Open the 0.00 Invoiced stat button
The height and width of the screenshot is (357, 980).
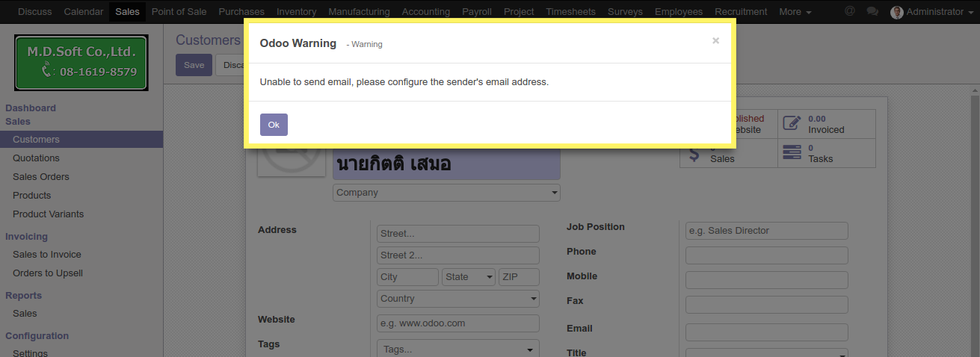(827, 124)
